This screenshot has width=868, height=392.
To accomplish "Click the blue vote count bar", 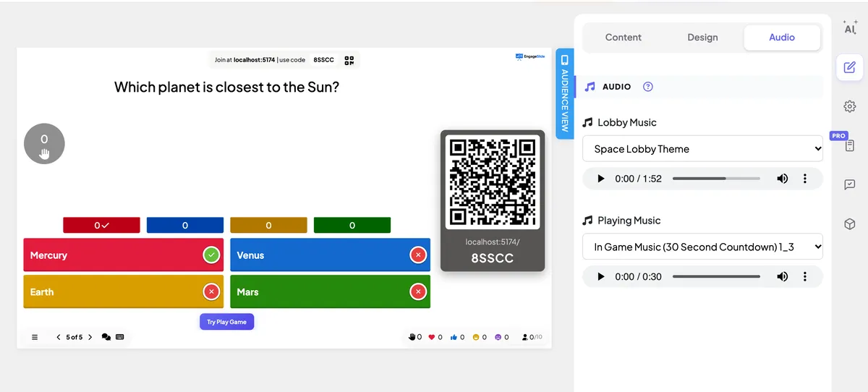I will (185, 226).
